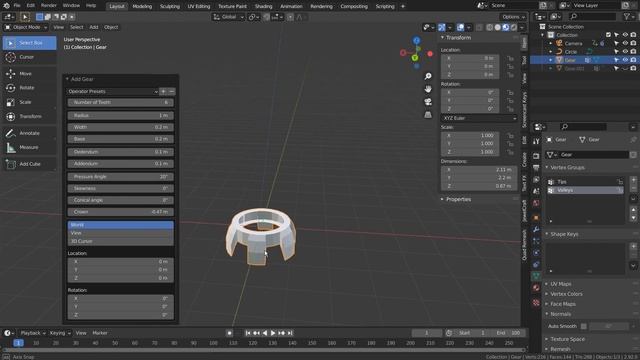Toggle Camera visibility eye in outliner
This screenshot has height=360, width=640.
pyautogui.click(x=625, y=43)
